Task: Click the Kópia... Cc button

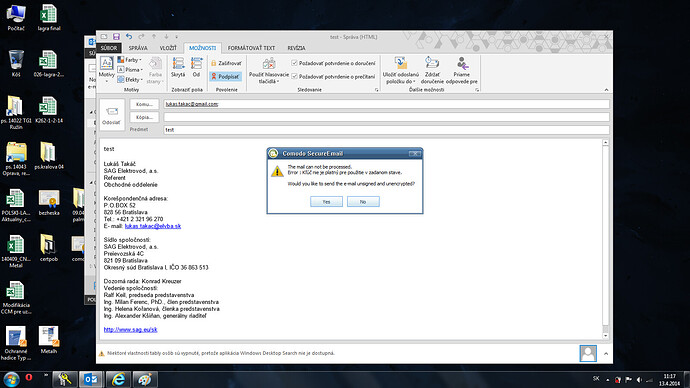Action: coord(144,117)
